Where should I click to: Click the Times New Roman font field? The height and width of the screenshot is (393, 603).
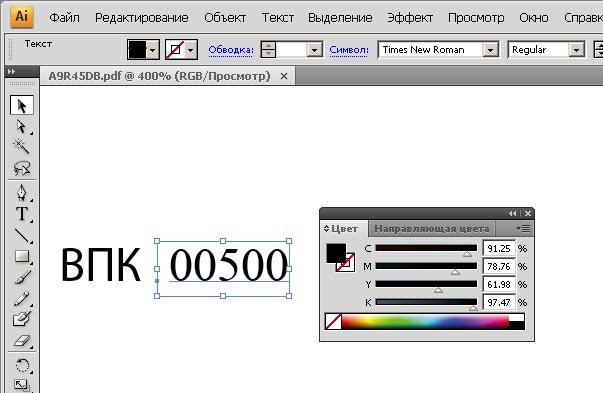[x=431, y=50]
